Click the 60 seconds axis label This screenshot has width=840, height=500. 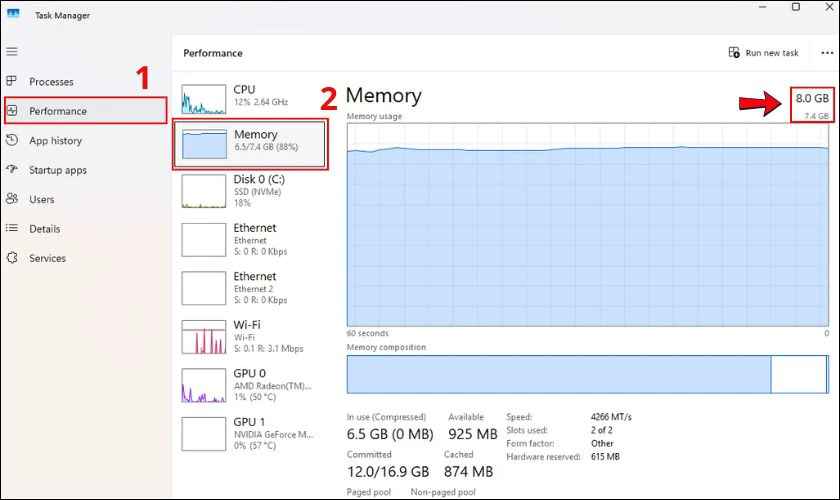[x=368, y=333]
